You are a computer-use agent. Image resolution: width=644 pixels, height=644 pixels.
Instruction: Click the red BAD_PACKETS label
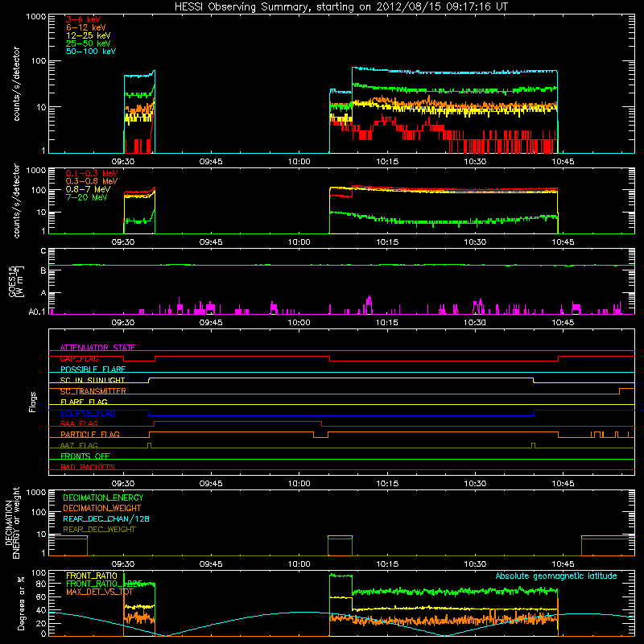[x=88, y=467]
